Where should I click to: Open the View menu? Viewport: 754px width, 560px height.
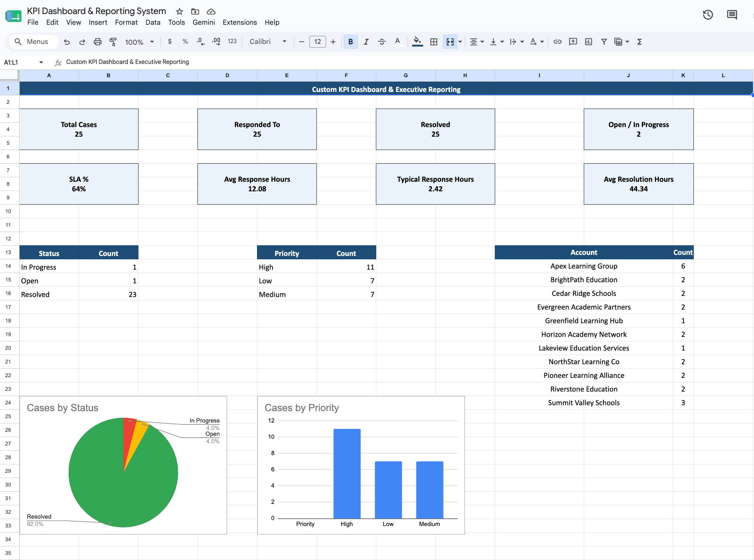tap(73, 23)
